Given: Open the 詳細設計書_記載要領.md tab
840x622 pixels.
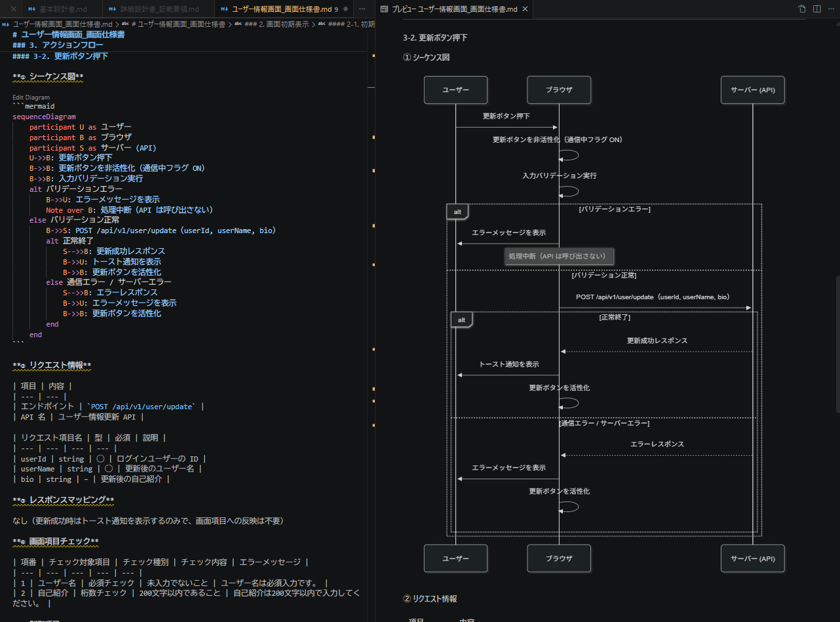Looking at the screenshot, I should click(159, 9).
